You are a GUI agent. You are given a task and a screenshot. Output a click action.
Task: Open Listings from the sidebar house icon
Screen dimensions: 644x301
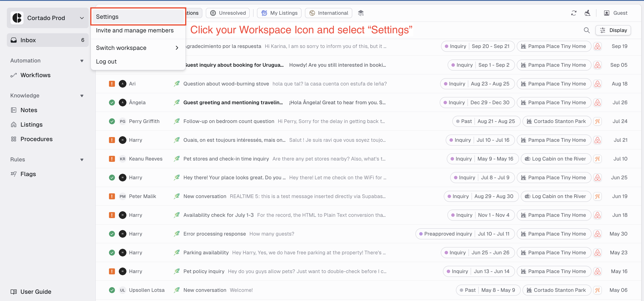point(14,124)
